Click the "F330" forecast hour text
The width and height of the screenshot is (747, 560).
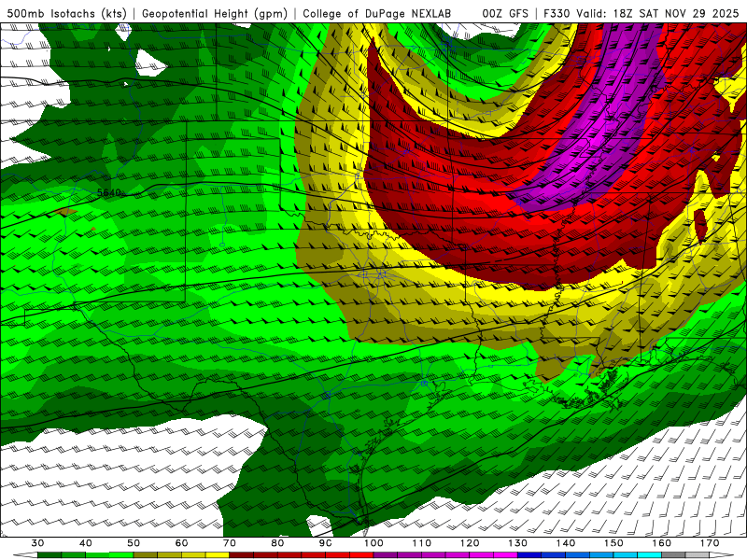[557, 13]
